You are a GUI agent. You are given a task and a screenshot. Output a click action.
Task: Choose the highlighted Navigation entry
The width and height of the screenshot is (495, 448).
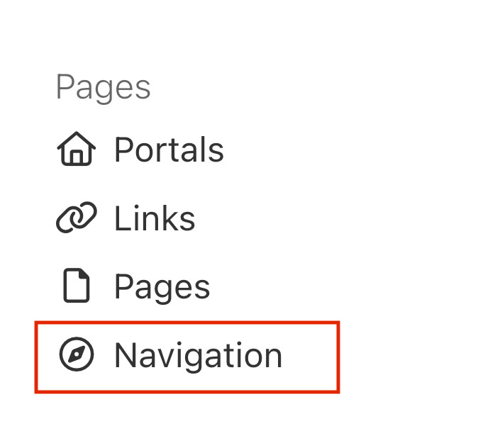pyautogui.click(x=187, y=356)
